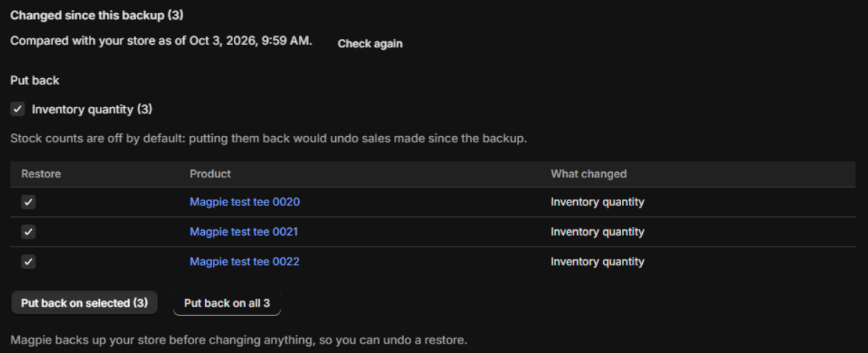
Task: Click the Compared with your store timestamp text
Action: pyautogui.click(x=161, y=41)
